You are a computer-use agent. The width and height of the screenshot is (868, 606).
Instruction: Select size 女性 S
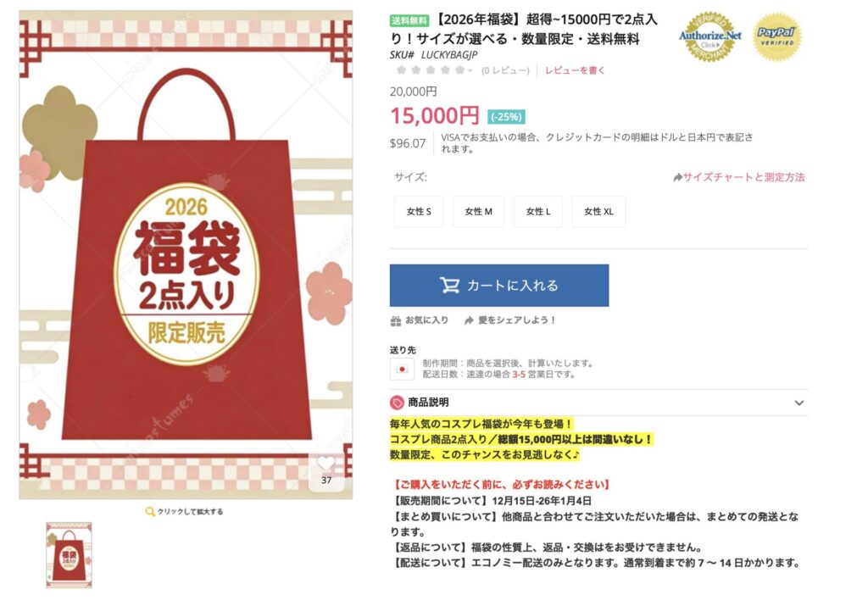(x=419, y=211)
